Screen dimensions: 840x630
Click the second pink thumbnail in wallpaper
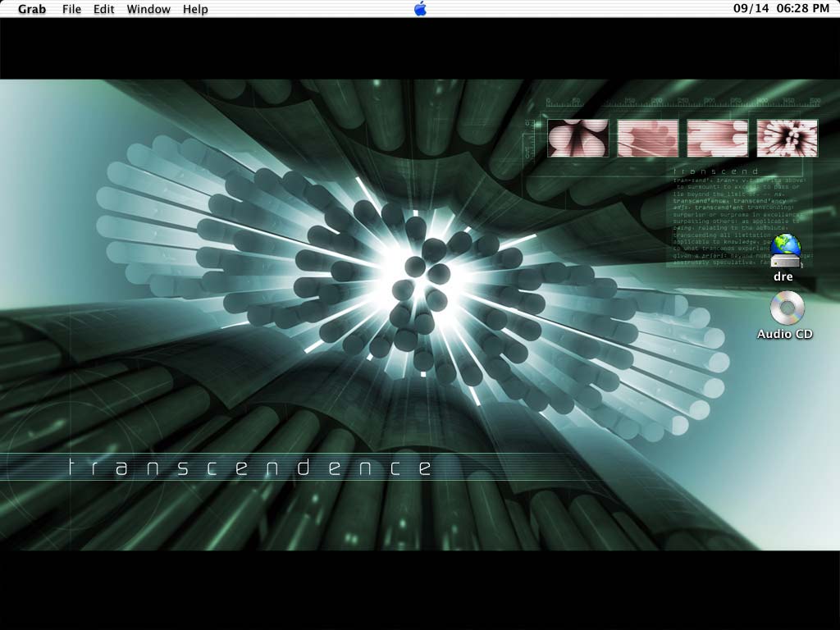click(x=647, y=138)
